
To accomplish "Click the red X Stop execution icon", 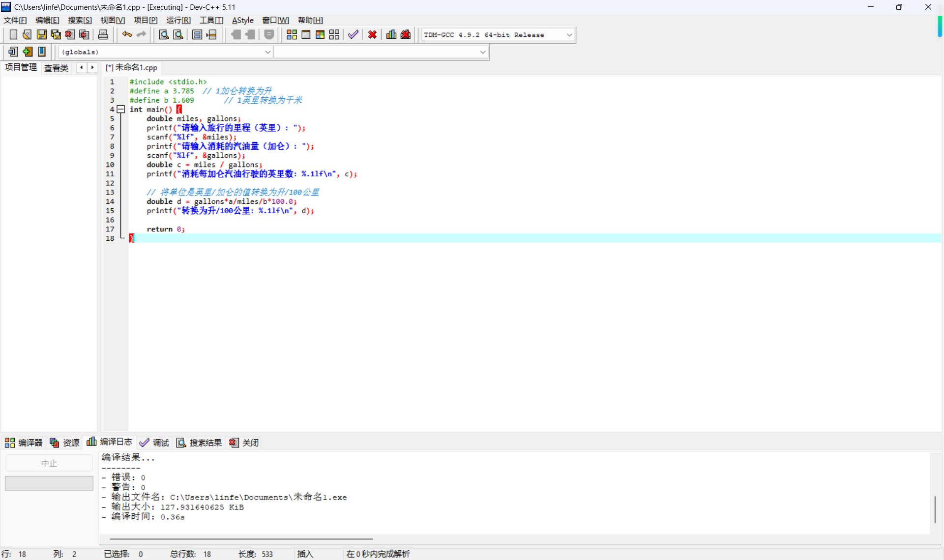I will pos(372,34).
